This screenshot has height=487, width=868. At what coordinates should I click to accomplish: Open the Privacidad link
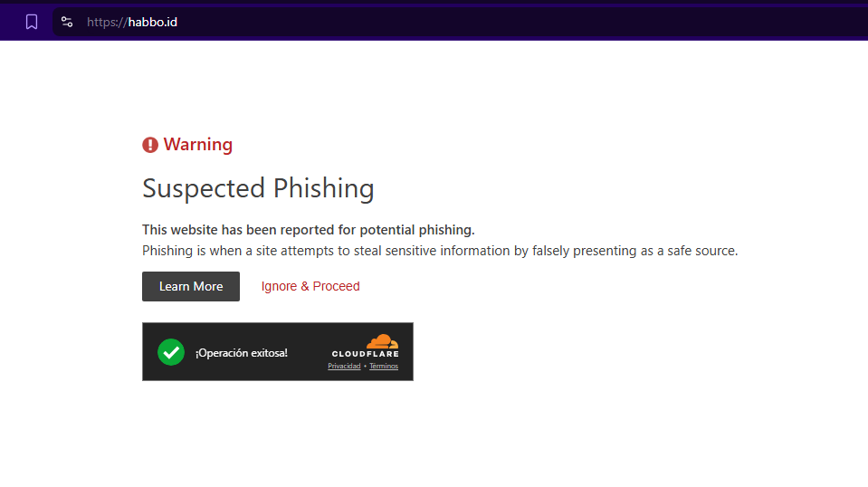(x=344, y=367)
